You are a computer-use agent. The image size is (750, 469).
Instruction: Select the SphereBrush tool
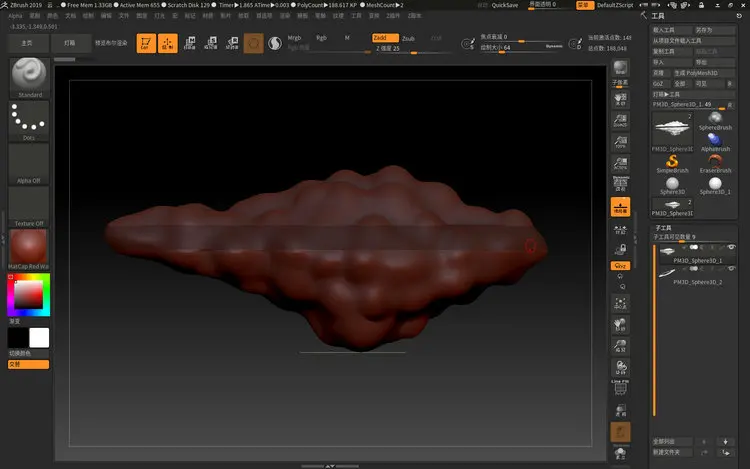tap(714, 121)
